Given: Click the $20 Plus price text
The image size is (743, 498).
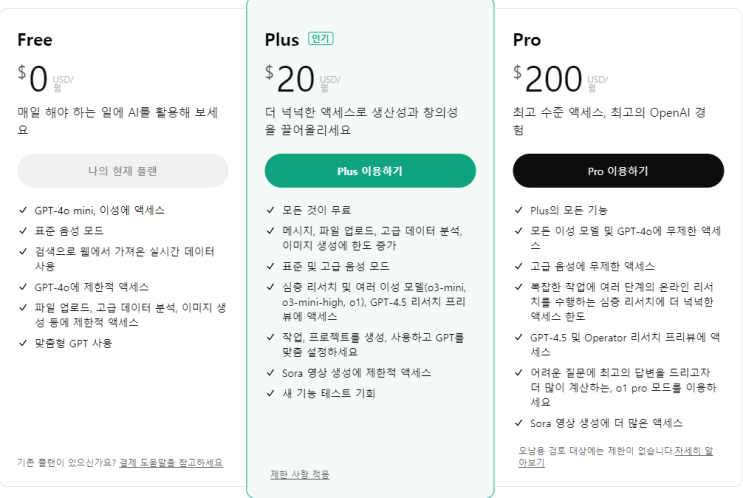Looking at the screenshot, I should (290, 79).
